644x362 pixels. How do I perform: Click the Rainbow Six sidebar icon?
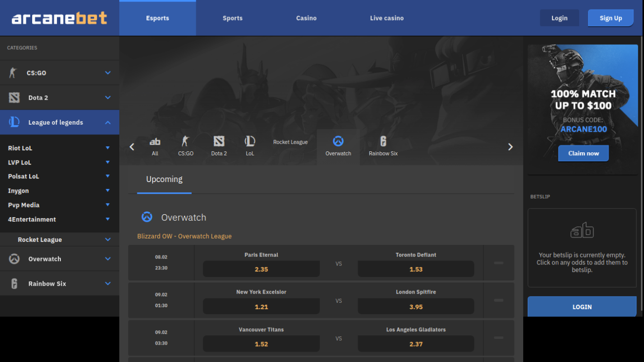tap(14, 284)
